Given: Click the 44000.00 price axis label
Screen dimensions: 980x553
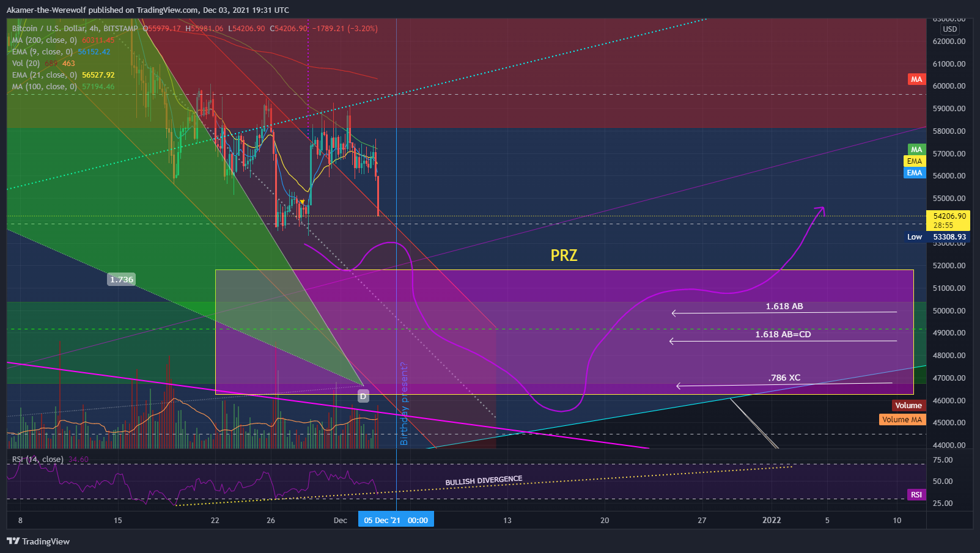Looking at the screenshot, I should pos(949,445).
